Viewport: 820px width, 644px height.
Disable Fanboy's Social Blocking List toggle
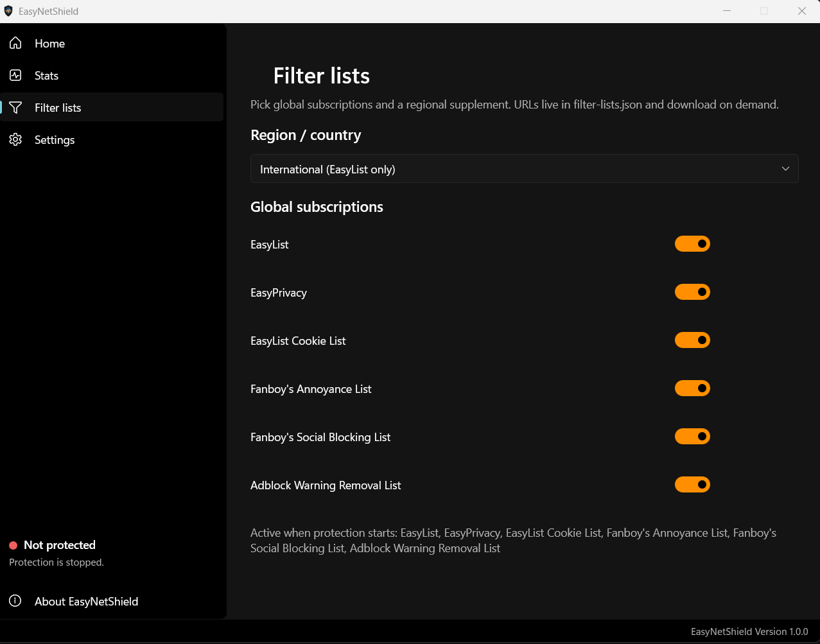[x=692, y=437]
